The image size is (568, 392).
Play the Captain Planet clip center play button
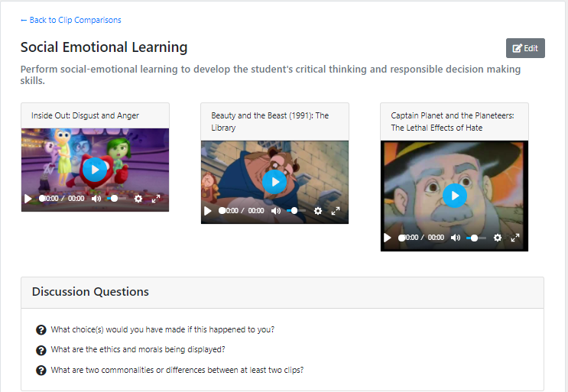click(x=455, y=196)
